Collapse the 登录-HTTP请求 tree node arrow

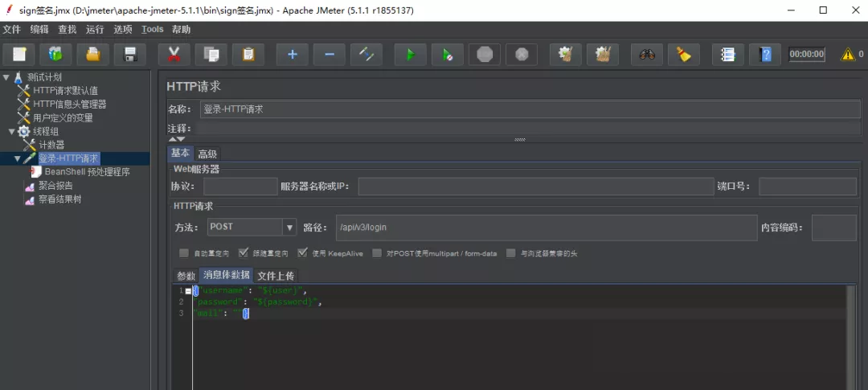(x=17, y=158)
